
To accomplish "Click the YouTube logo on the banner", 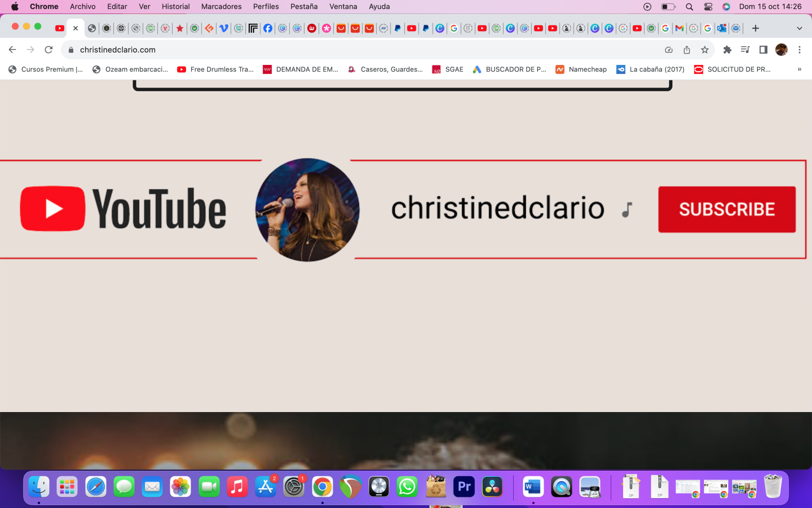I will 123,209.
